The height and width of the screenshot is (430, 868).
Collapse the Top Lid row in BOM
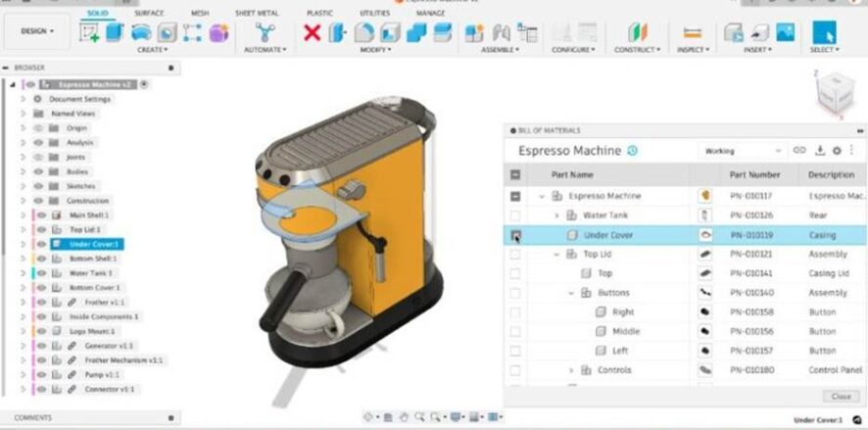click(556, 254)
